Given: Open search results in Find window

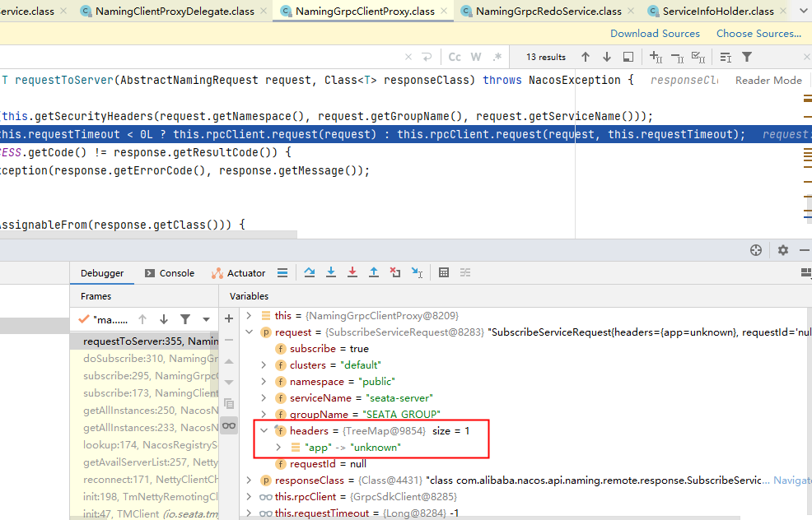Looking at the screenshot, I should 628,57.
